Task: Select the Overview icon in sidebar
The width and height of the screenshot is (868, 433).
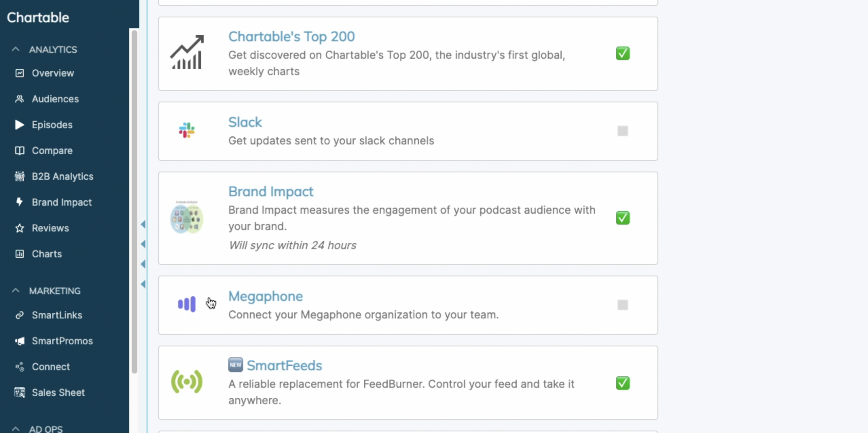Action: click(19, 73)
